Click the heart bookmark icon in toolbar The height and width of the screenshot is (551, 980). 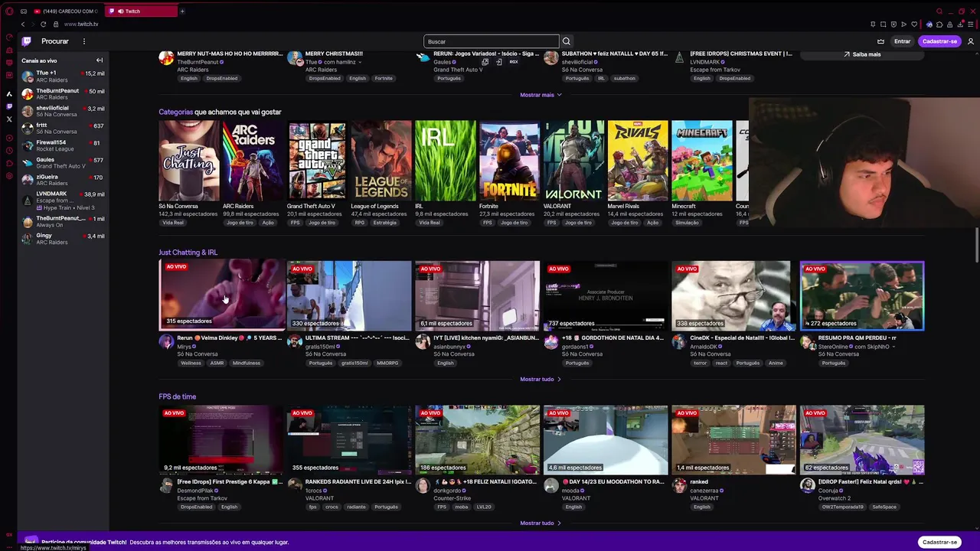[913, 24]
